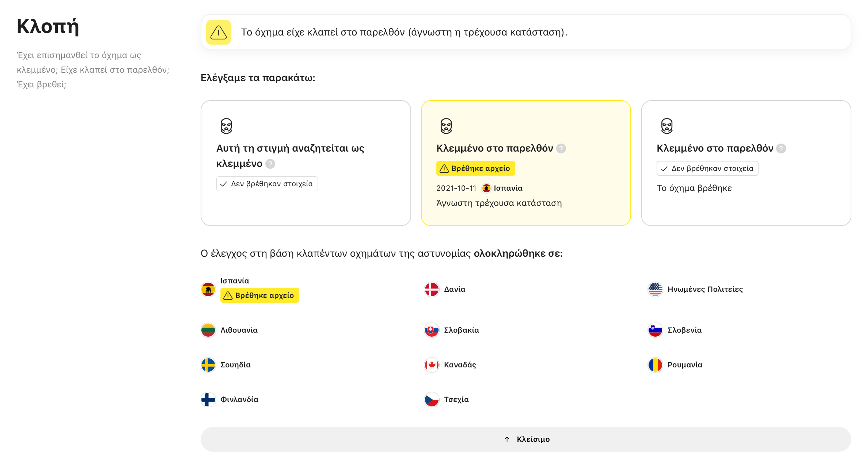Select the Ρουμανία country label

coord(684,365)
